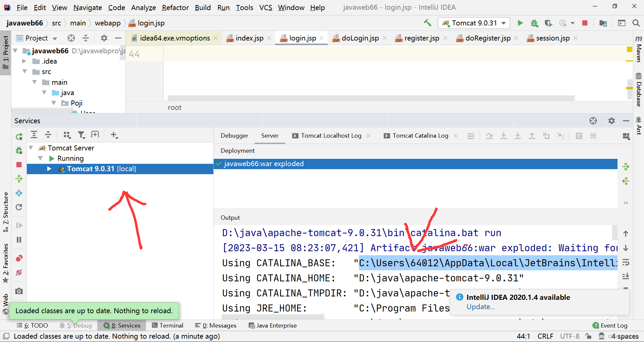Viewport: 644px width, 342px height.
Task: Open Group By options in Services toolbar
Action: click(x=67, y=135)
